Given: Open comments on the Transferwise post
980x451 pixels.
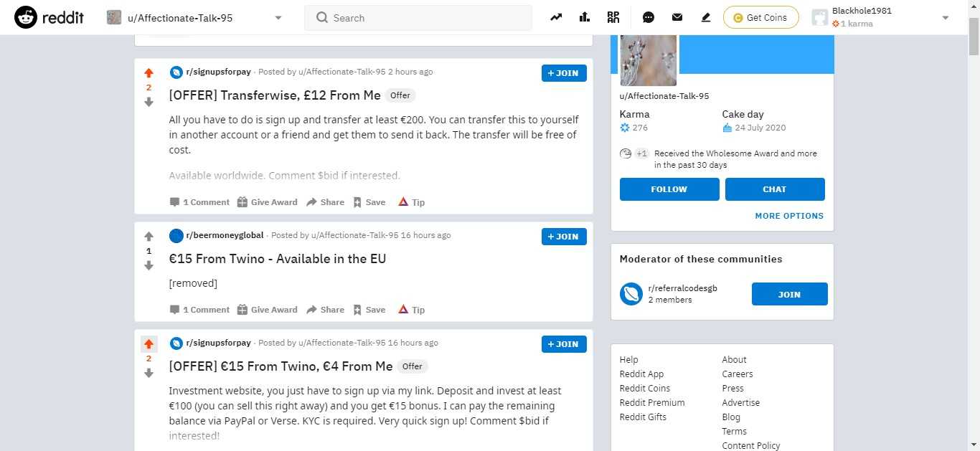Looking at the screenshot, I should tap(199, 202).
